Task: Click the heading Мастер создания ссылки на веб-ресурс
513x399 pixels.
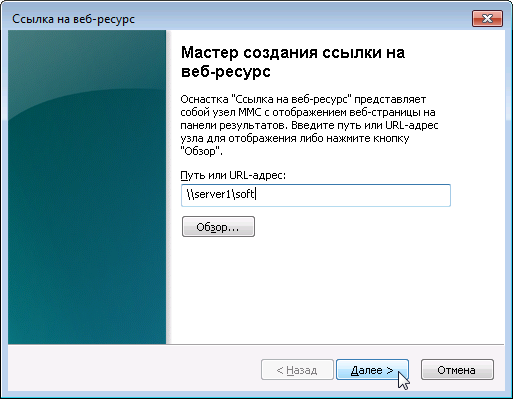Action: (x=293, y=62)
